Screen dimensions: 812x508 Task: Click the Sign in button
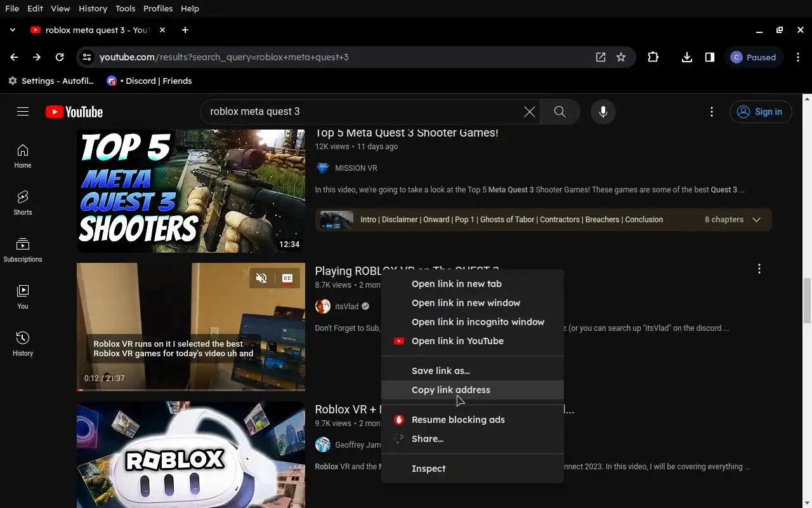coord(761,112)
